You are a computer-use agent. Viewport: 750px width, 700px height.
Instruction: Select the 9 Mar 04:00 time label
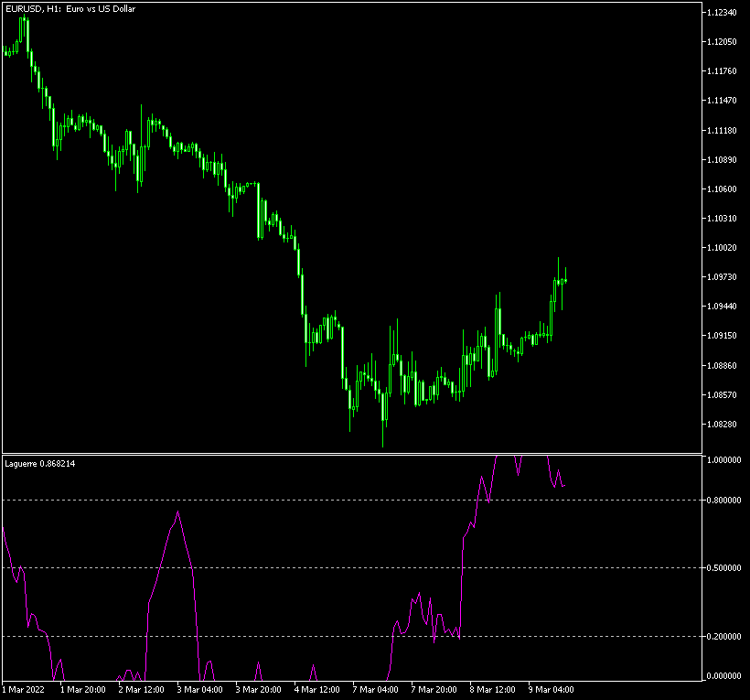pos(551,689)
